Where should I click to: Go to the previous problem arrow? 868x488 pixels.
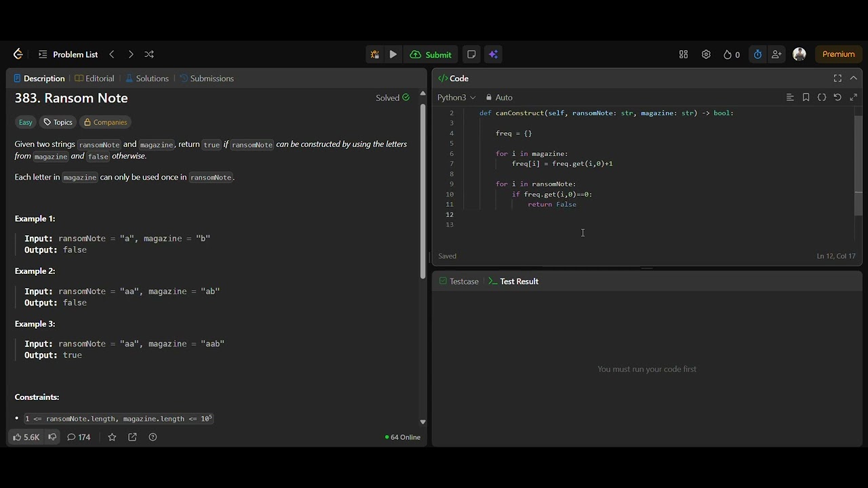click(x=112, y=54)
